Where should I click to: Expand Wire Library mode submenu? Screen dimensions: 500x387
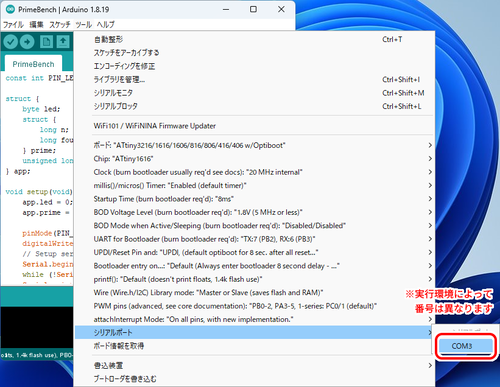(254, 292)
